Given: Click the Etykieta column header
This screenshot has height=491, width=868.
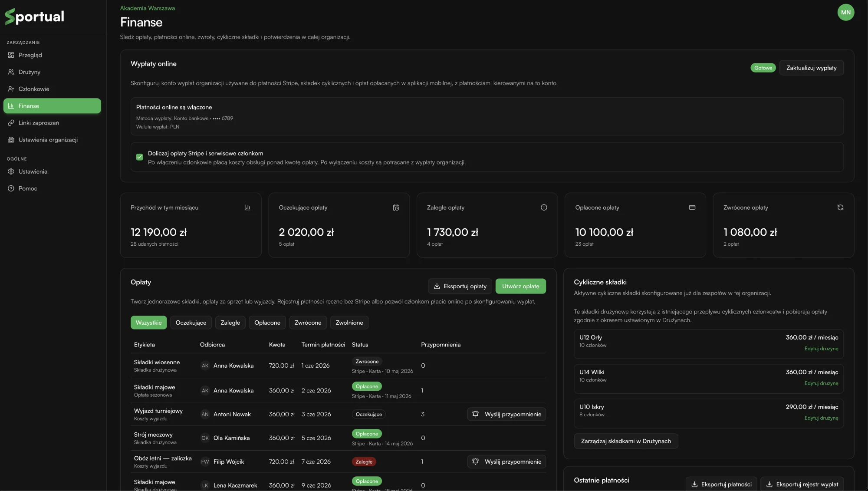Looking at the screenshot, I should (x=145, y=345).
